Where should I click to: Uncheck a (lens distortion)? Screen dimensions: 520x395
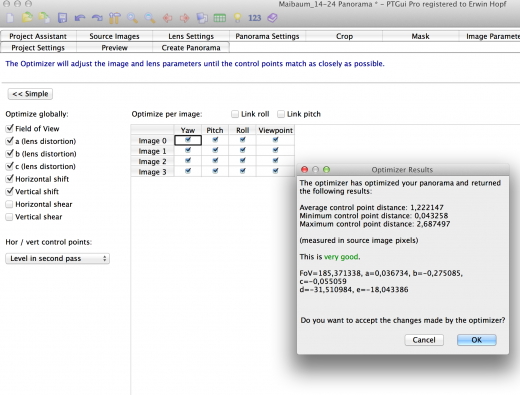click(10, 141)
